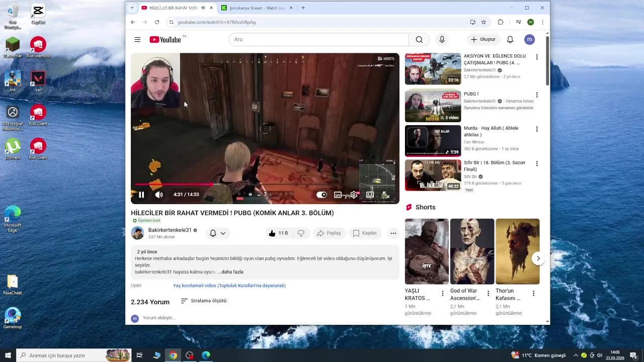The image size is (644, 362).
Task: Open the age-restricted video policy link
Action: (x=229, y=286)
